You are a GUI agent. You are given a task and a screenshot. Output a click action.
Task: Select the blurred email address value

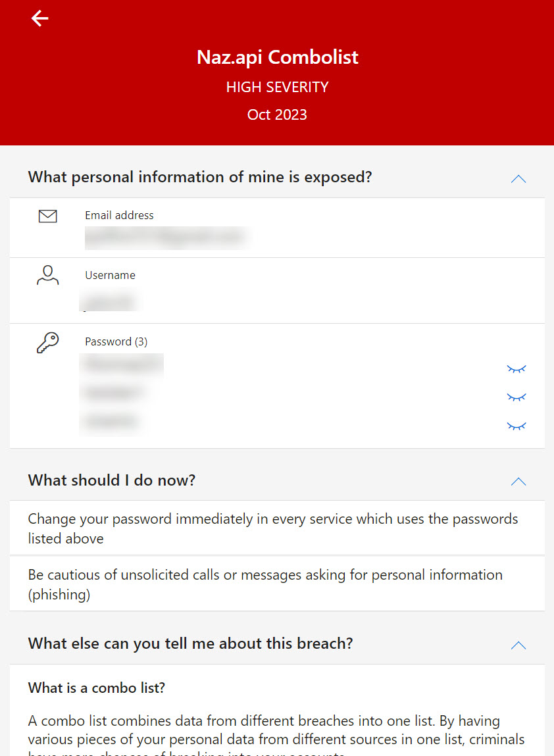(x=166, y=238)
